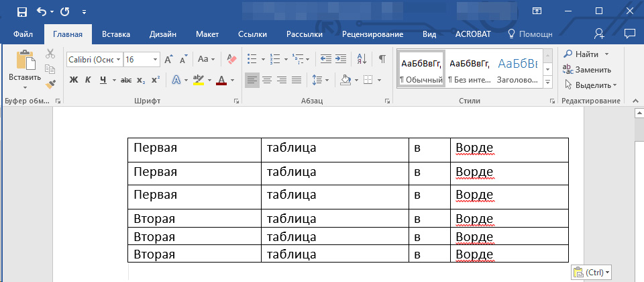Clear all formatting with eraser icon
Screen dimensions: 644x282
(233, 59)
